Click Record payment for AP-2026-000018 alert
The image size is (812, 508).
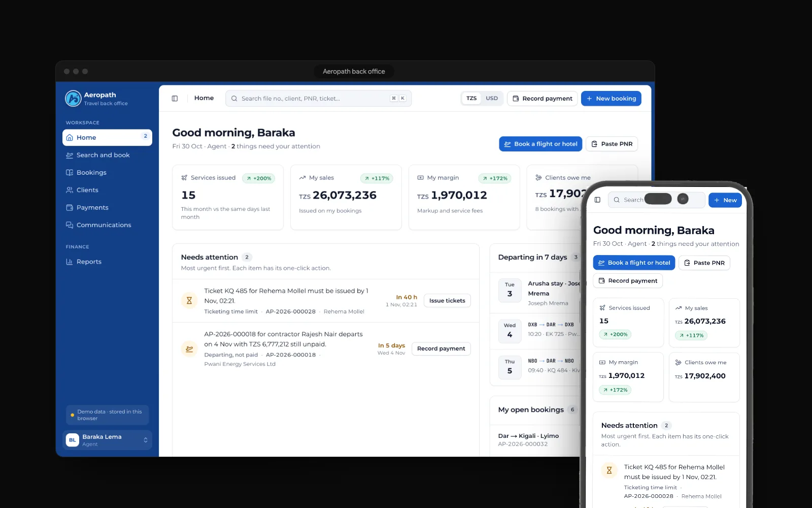tap(441, 348)
